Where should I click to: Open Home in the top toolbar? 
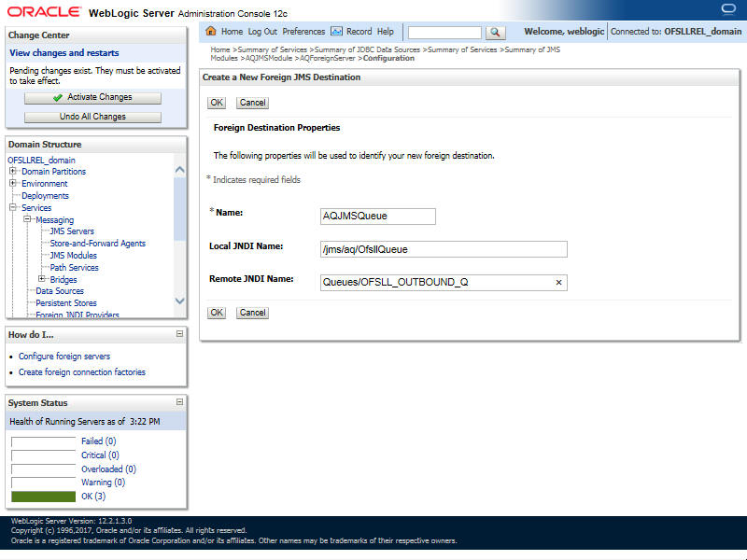[232, 32]
